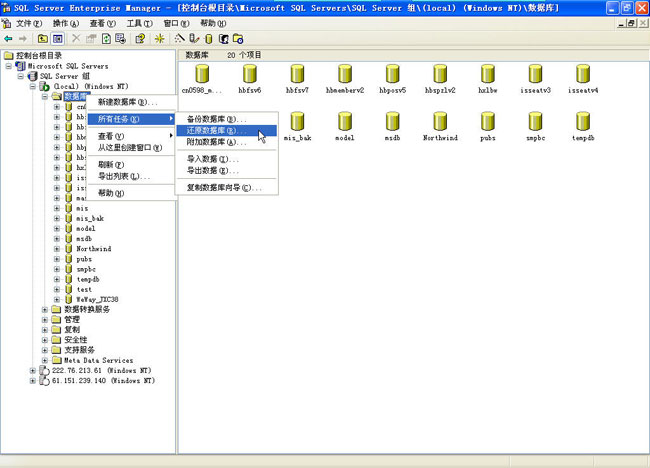This screenshot has height=468, width=650.
Task: Choose 刷新(F) in the context menu
Action: [x=132, y=165]
